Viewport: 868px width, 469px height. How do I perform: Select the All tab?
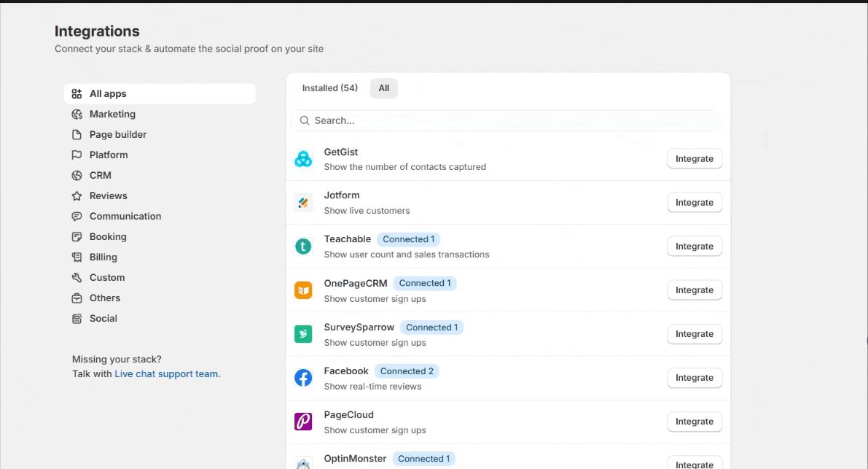point(383,88)
